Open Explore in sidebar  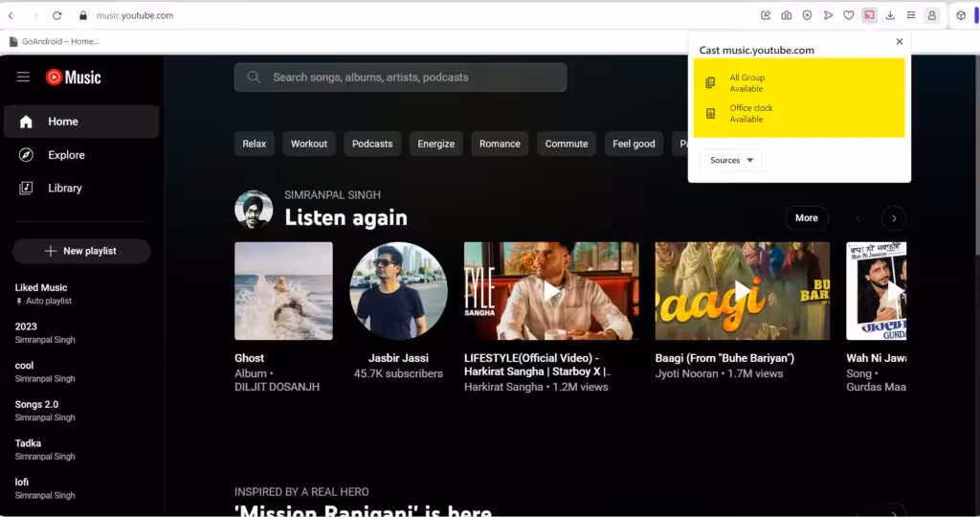pyautogui.click(x=81, y=154)
